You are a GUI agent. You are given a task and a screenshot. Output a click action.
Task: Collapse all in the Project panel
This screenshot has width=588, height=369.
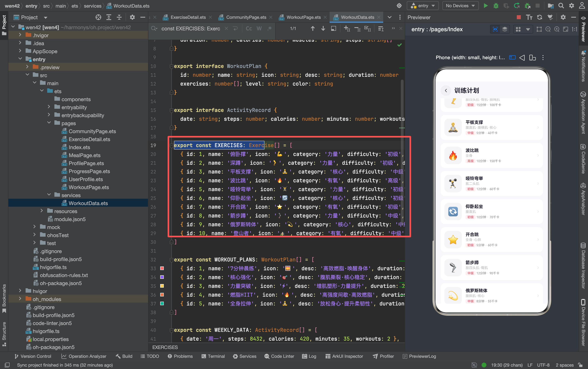119,17
